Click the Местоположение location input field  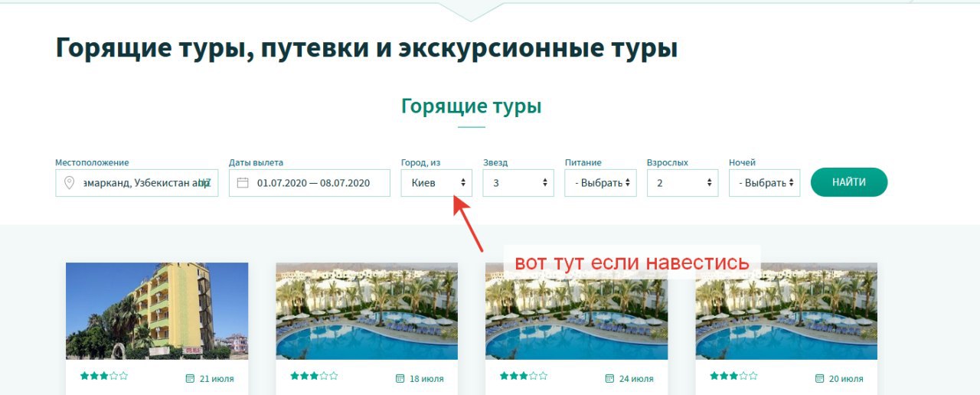(137, 182)
